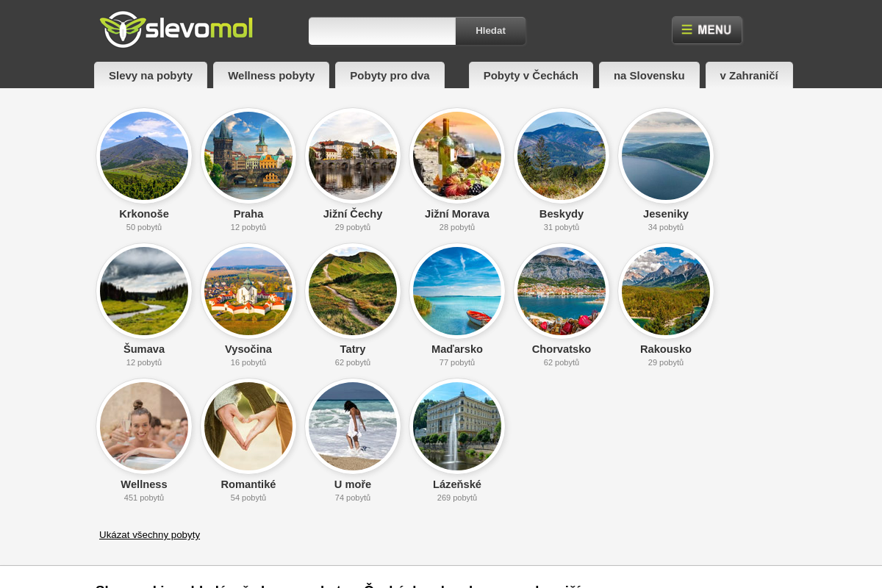Open the Praha destination circle
This screenshot has height=588, width=882.
pos(248,156)
